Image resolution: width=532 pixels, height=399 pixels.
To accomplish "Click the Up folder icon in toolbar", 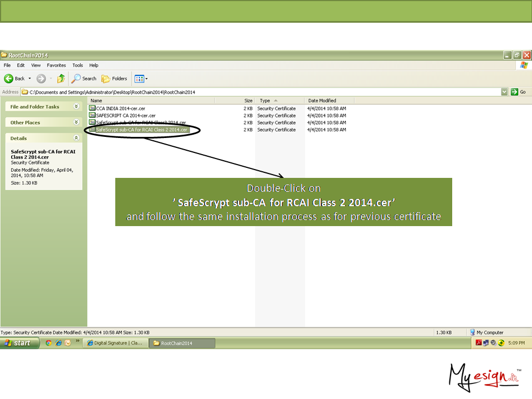I will (x=61, y=79).
